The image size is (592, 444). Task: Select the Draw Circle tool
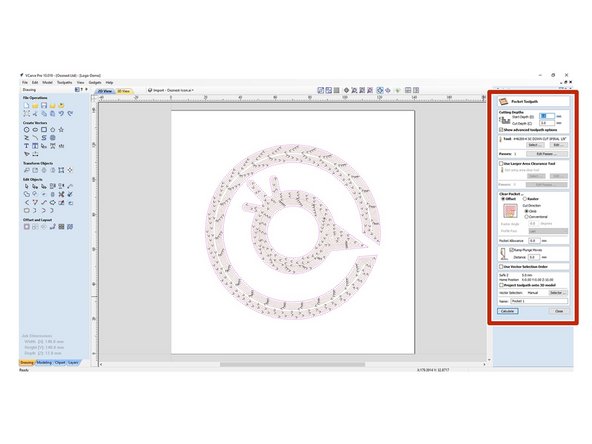(26, 130)
